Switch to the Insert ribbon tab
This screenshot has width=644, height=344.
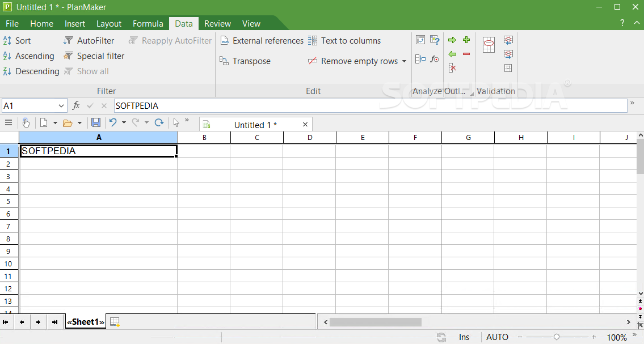75,23
